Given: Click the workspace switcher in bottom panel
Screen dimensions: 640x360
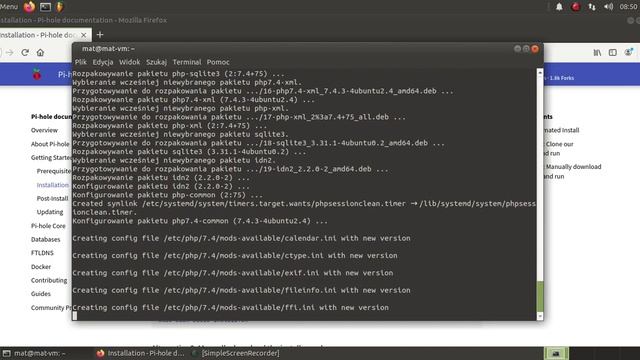Looking at the screenshot, I should click(556, 353).
